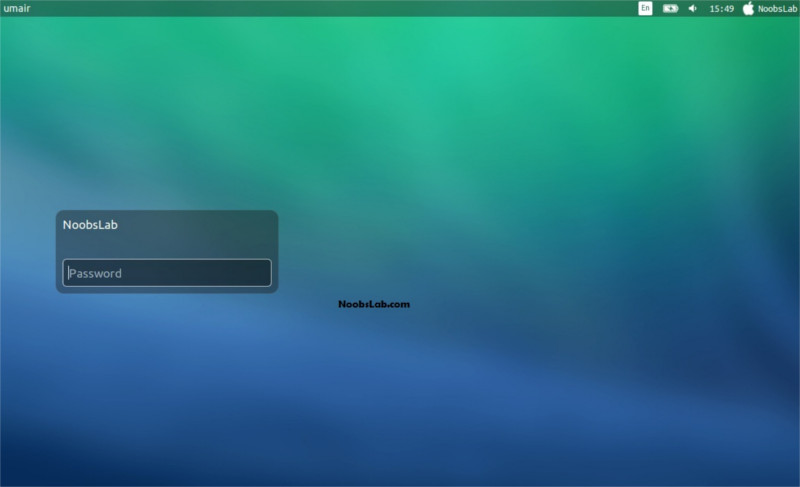800x487 pixels.
Task: Show power details from battery indicator
Action: [670, 8]
